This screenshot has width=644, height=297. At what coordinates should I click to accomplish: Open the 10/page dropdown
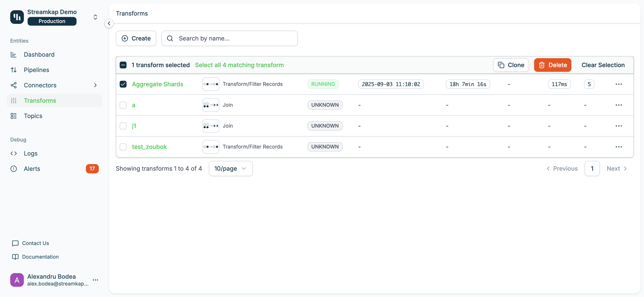click(x=230, y=168)
